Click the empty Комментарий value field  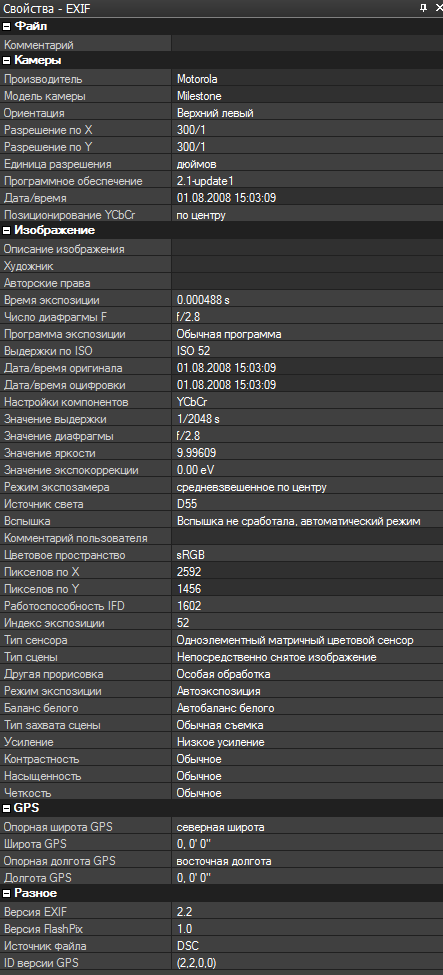click(x=307, y=45)
